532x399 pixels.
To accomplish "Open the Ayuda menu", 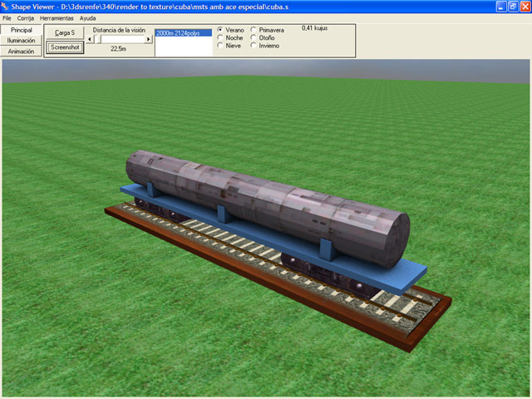I will coord(87,17).
